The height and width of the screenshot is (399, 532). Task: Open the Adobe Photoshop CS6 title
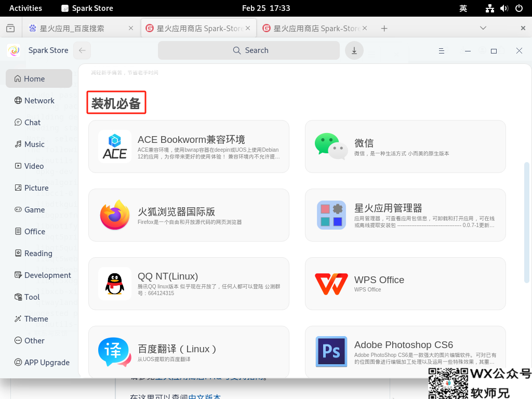pos(404,345)
